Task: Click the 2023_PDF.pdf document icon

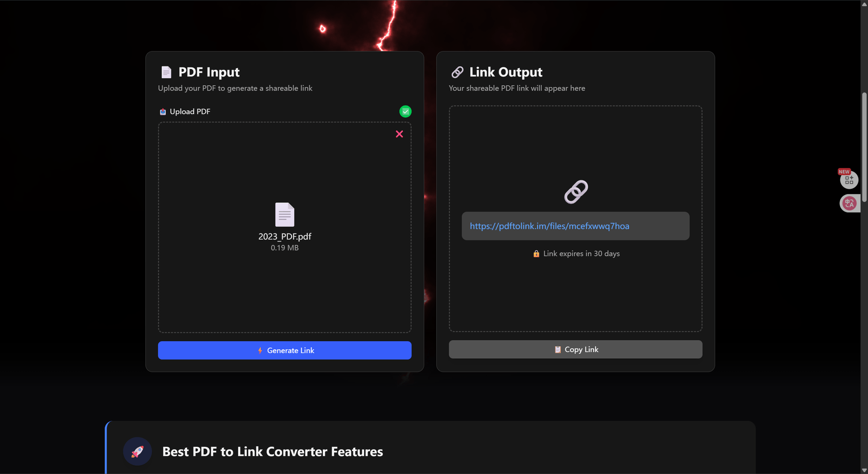Action: [284, 215]
